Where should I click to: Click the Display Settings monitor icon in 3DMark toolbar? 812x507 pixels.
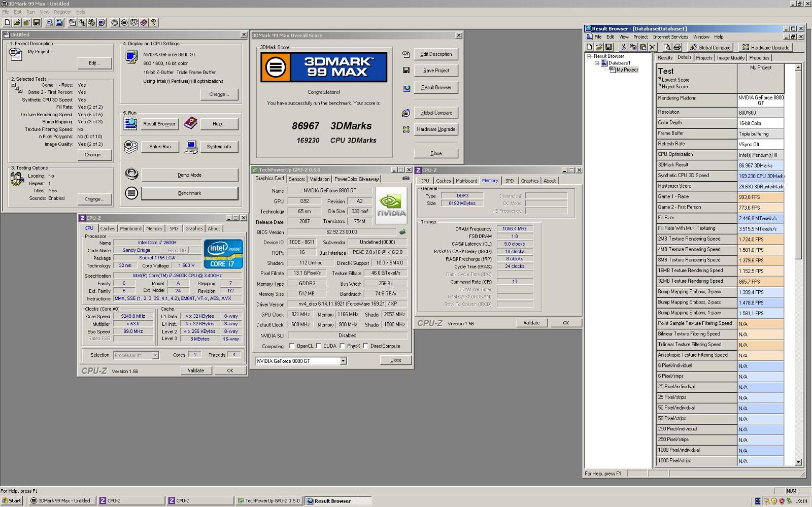click(x=101, y=22)
